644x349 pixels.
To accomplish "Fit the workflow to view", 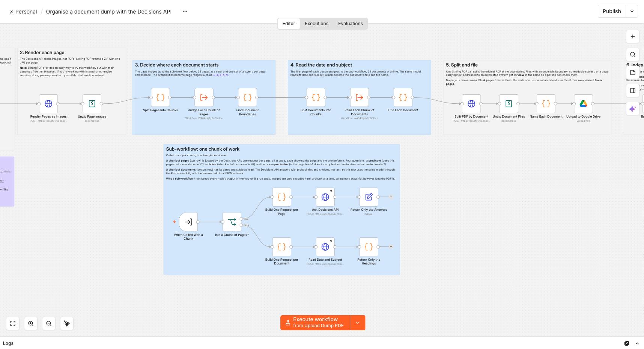I will pos(13,323).
